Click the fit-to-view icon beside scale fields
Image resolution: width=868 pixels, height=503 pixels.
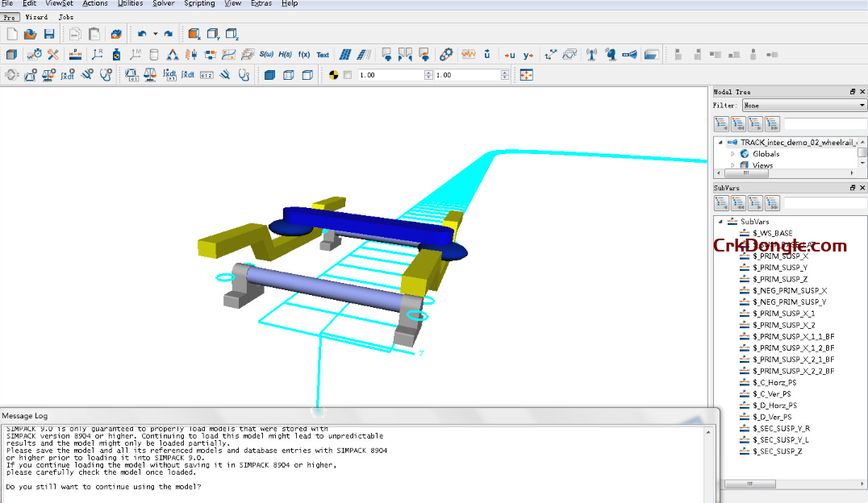(x=526, y=75)
